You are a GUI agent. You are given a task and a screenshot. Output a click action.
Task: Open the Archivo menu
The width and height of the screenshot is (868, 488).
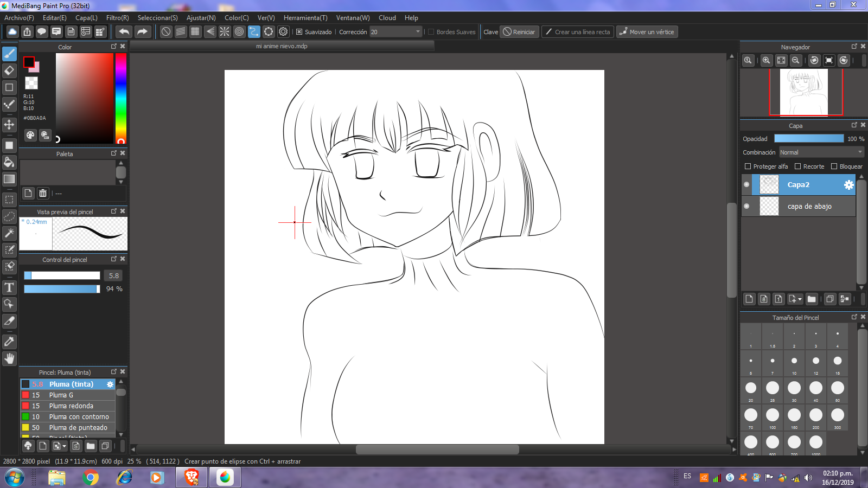coord(19,18)
